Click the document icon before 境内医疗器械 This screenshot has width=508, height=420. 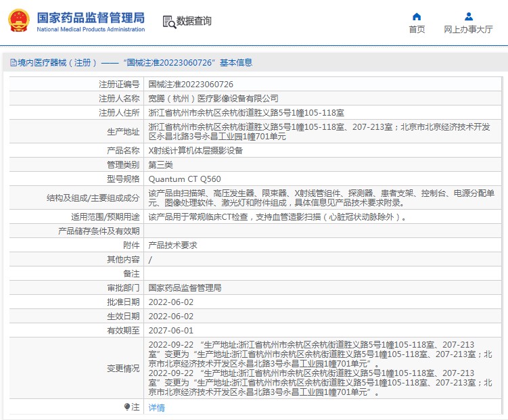point(13,63)
